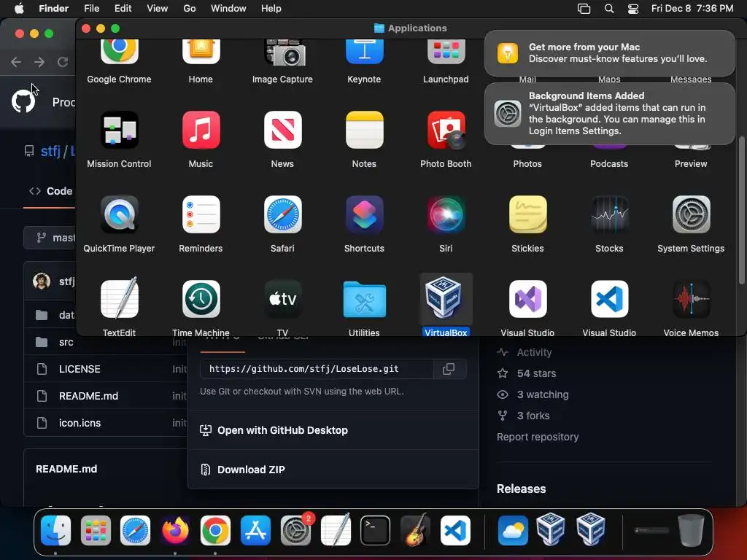
Task: Open Launchpad from Applications
Action: [x=446, y=52]
